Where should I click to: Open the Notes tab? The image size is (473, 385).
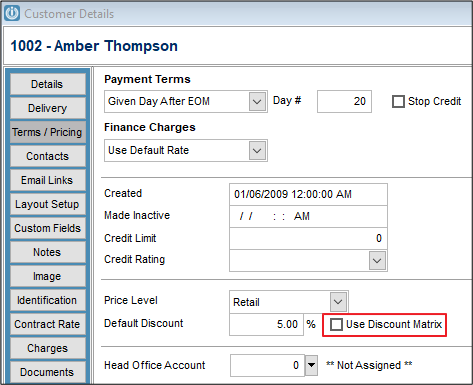[47, 252]
